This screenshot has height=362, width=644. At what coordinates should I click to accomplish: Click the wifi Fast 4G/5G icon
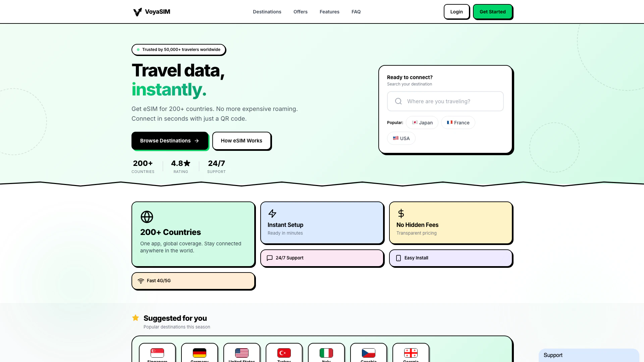(x=141, y=281)
